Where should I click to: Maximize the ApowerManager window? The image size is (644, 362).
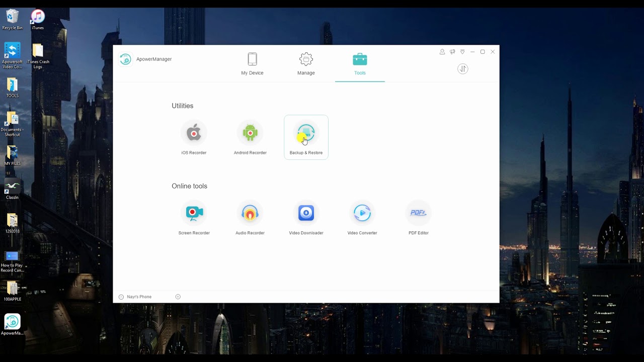482,52
